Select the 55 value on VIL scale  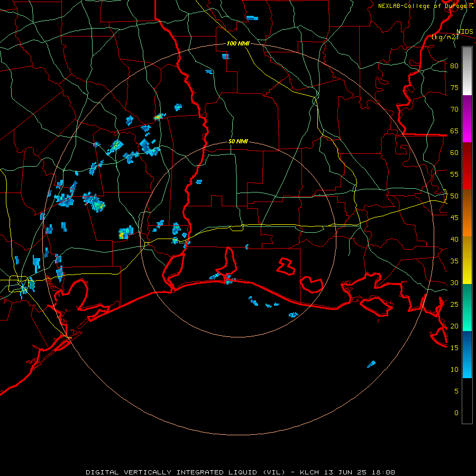click(x=454, y=174)
